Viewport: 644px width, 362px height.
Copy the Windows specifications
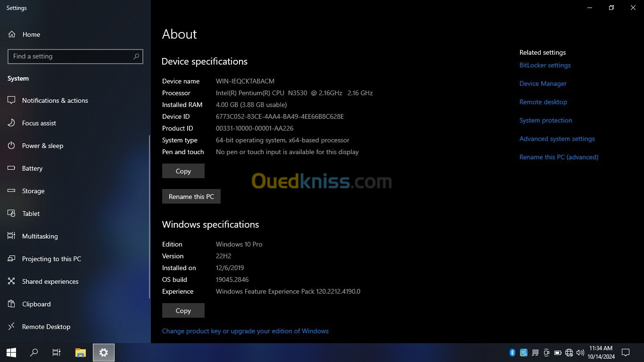183,311
